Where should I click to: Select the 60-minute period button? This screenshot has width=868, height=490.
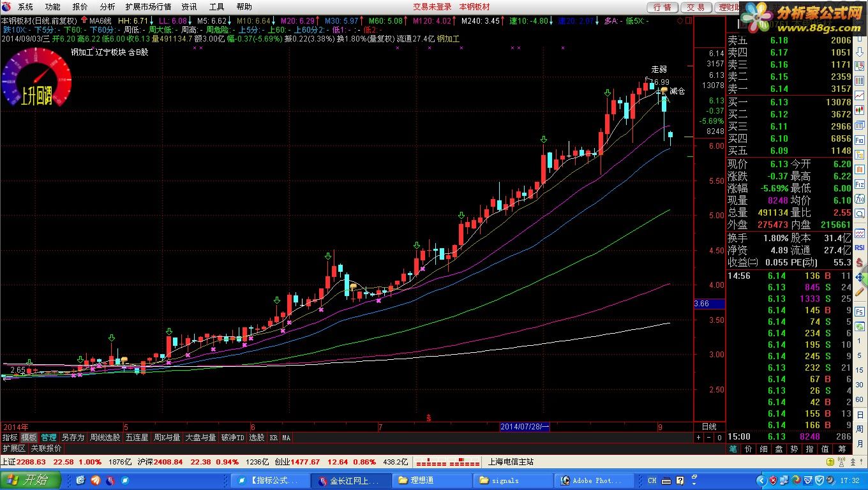(x=859, y=399)
